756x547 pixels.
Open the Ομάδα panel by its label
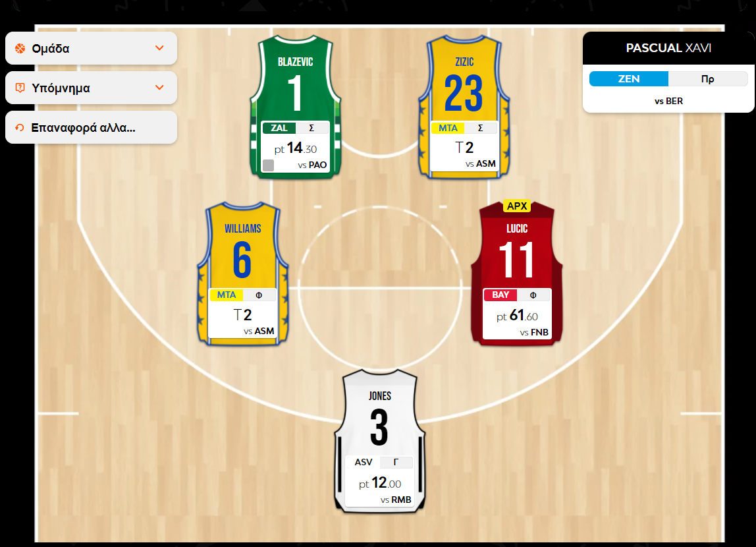click(51, 48)
